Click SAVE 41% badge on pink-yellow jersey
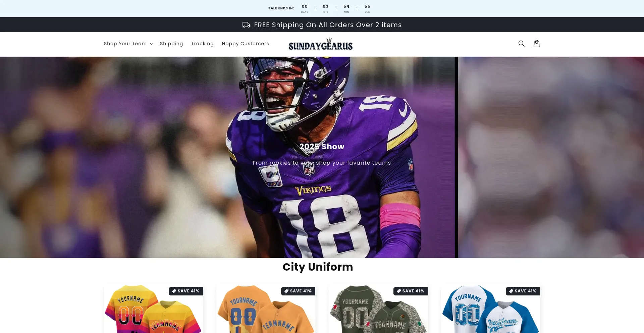 click(186, 291)
